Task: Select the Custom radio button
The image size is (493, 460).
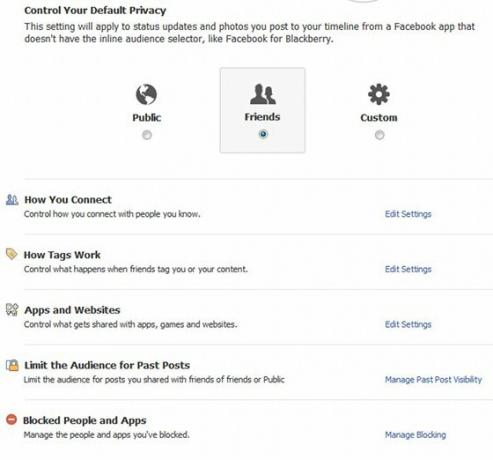Action: [x=379, y=135]
